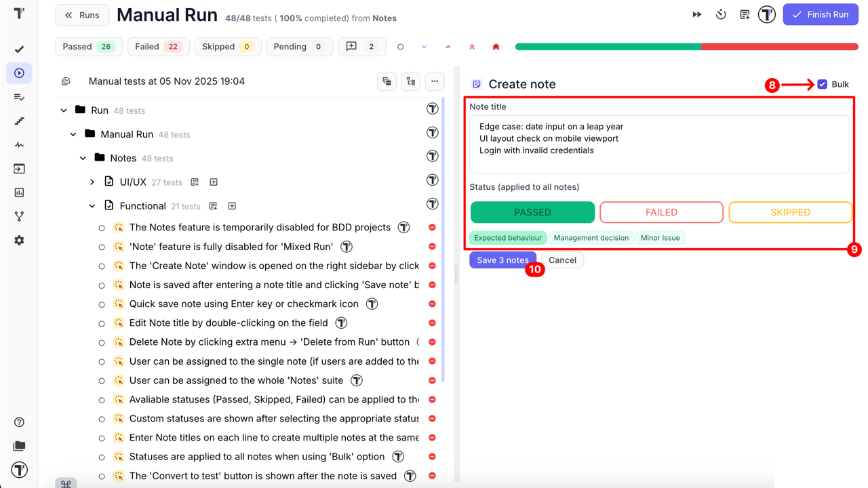The height and width of the screenshot is (488, 868).
Task: Click the Help question-mark icon at bottom left
Action: click(19, 422)
